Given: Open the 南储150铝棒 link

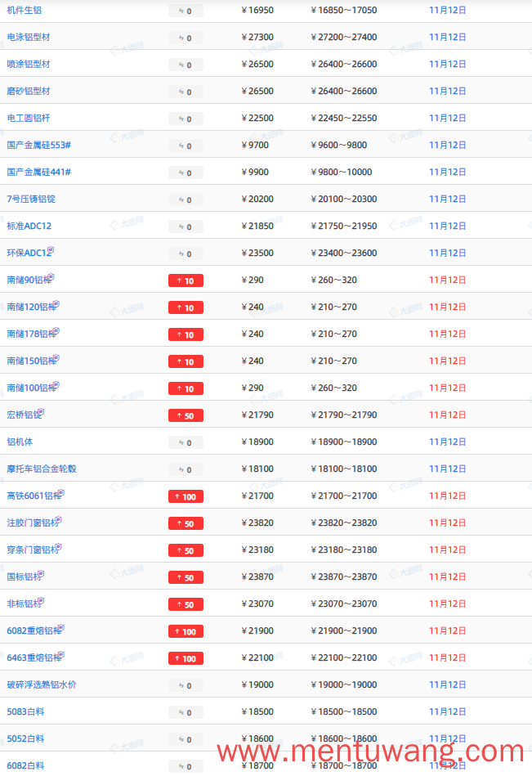Looking at the screenshot, I should (x=30, y=361).
